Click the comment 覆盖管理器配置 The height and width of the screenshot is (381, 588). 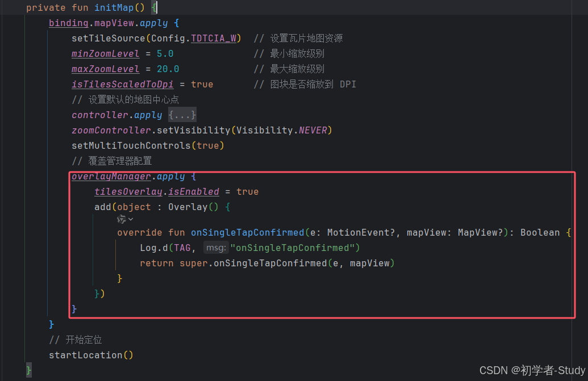pos(112,161)
